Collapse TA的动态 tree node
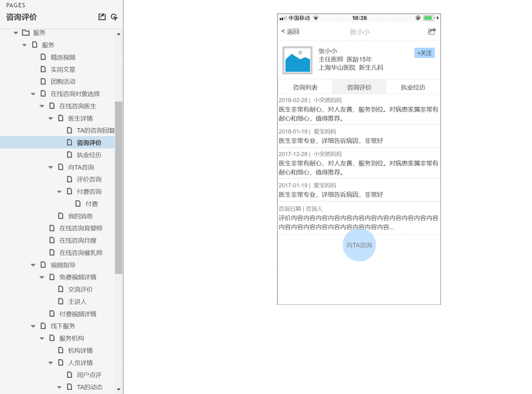This screenshot has width=532, height=394. 59,387
